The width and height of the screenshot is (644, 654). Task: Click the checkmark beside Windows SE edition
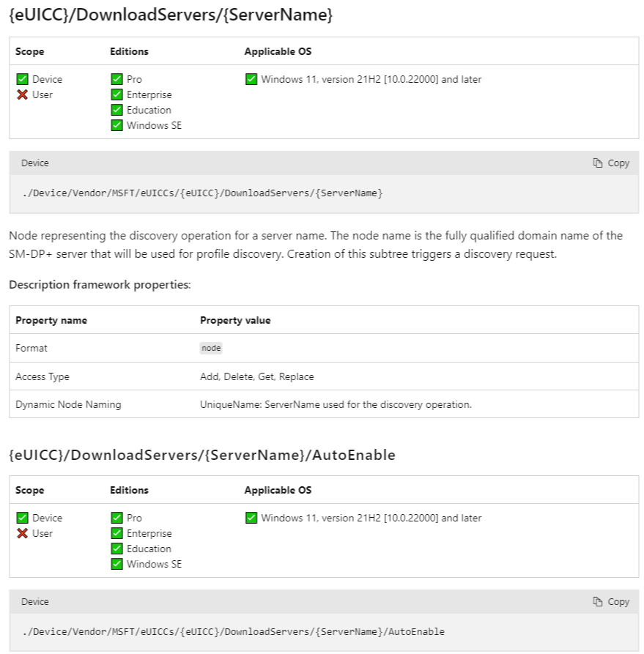click(x=116, y=125)
